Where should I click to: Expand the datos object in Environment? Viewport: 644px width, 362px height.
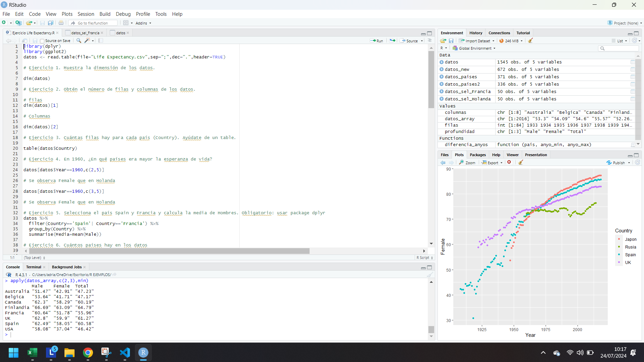click(441, 62)
